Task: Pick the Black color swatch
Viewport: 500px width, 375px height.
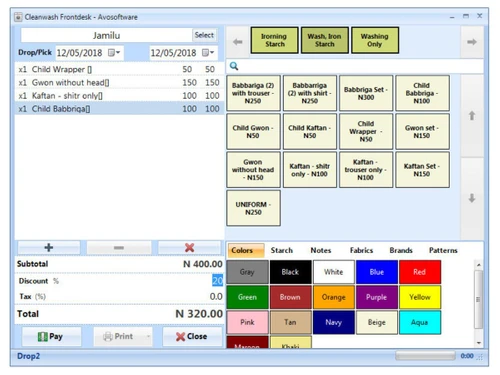Action: [290, 272]
